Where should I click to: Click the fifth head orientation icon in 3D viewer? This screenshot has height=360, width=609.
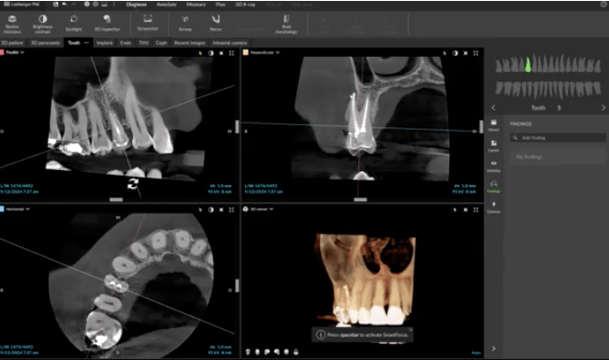click(286, 352)
